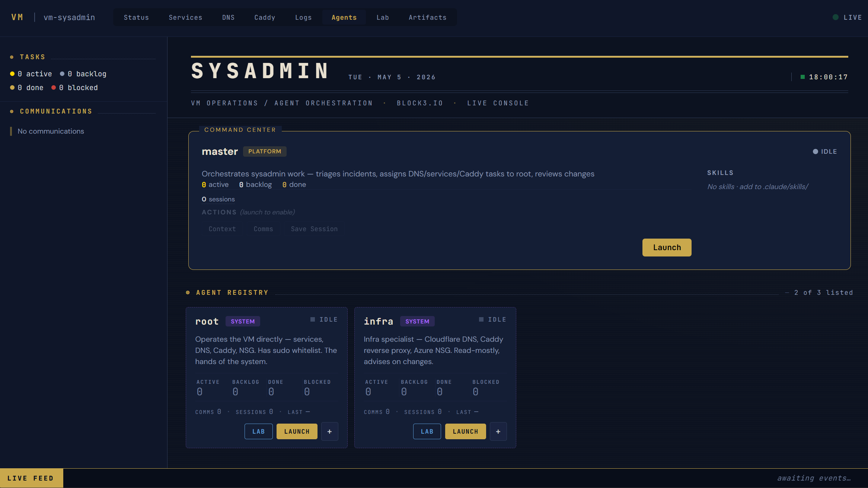Screen dimensions: 868x488
Task: Click the SKILLS hint about .claude/skills/
Action: click(x=758, y=186)
